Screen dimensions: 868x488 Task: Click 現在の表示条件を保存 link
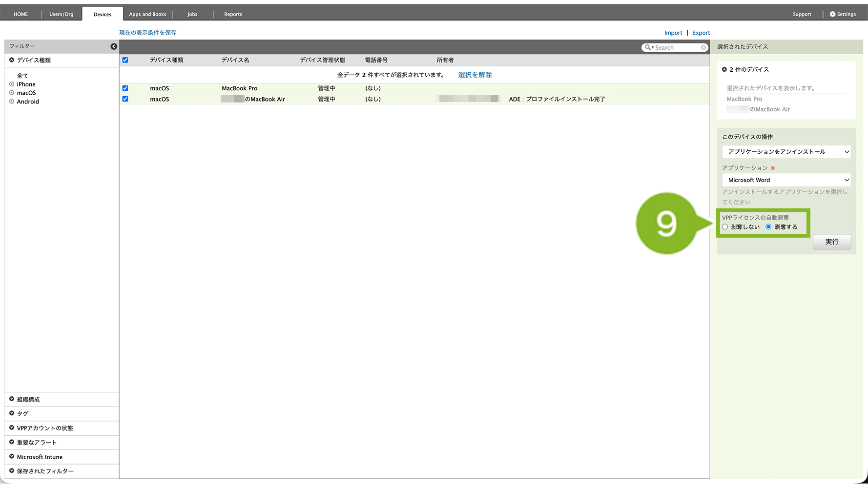148,33
